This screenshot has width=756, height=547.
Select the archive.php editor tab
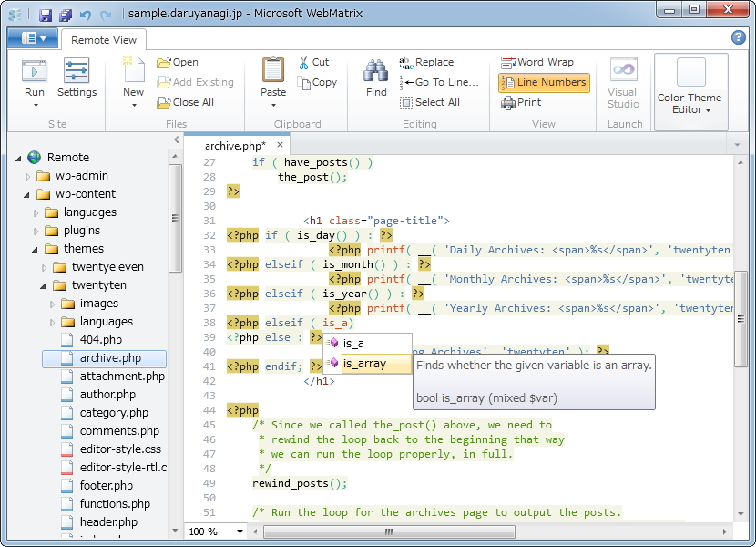tap(234, 145)
